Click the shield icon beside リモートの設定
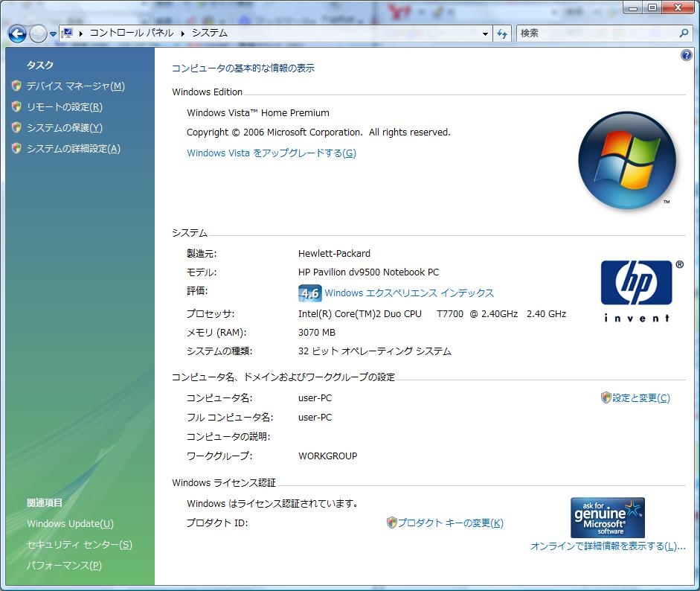The width and height of the screenshot is (700, 591). pos(16,106)
